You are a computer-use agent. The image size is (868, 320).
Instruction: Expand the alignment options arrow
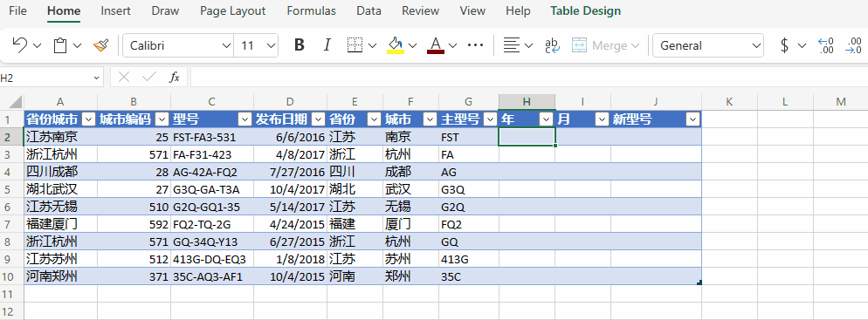pyautogui.click(x=528, y=45)
